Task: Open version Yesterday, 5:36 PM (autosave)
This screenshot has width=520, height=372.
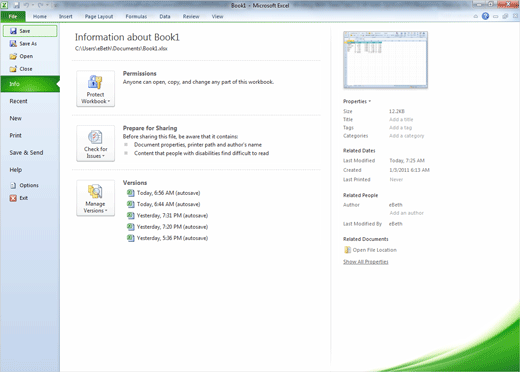Action: (x=172, y=238)
